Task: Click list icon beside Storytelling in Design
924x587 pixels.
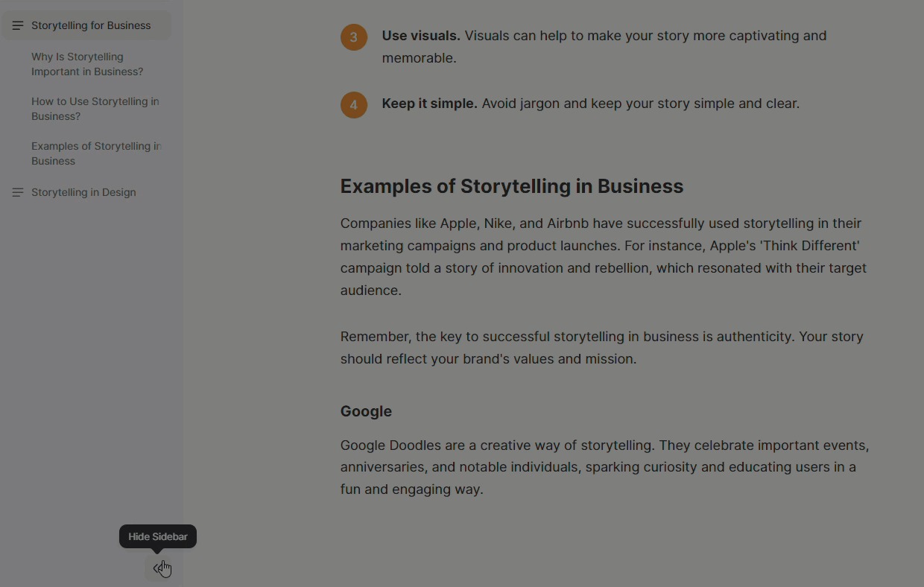Action: (18, 192)
